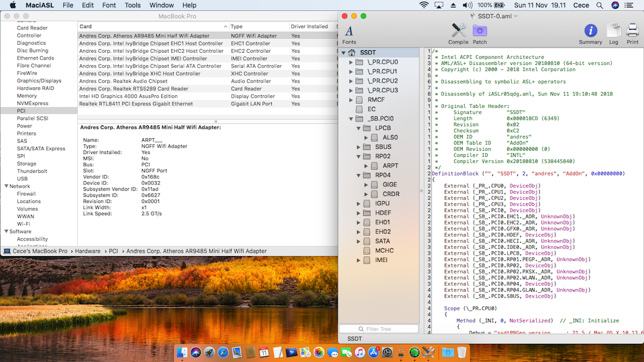Expand the SBUS tree node
Image resolution: width=644 pixels, height=362 pixels.
coord(358,147)
